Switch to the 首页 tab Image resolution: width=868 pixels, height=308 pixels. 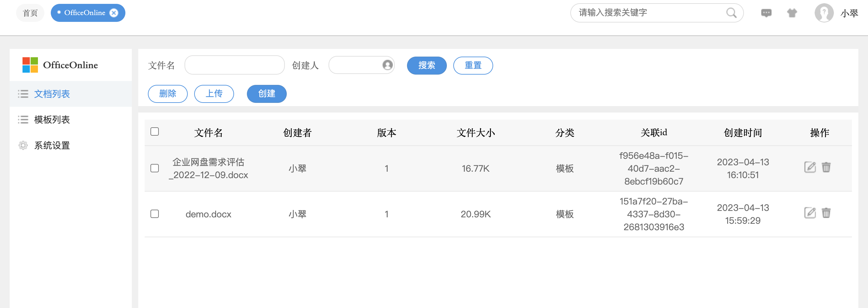(x=30, y=13)
